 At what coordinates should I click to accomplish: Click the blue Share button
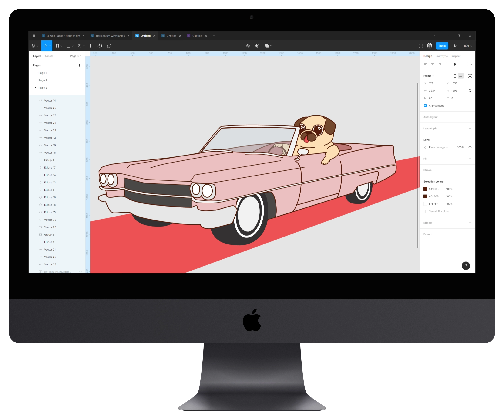tap(442, 46)
